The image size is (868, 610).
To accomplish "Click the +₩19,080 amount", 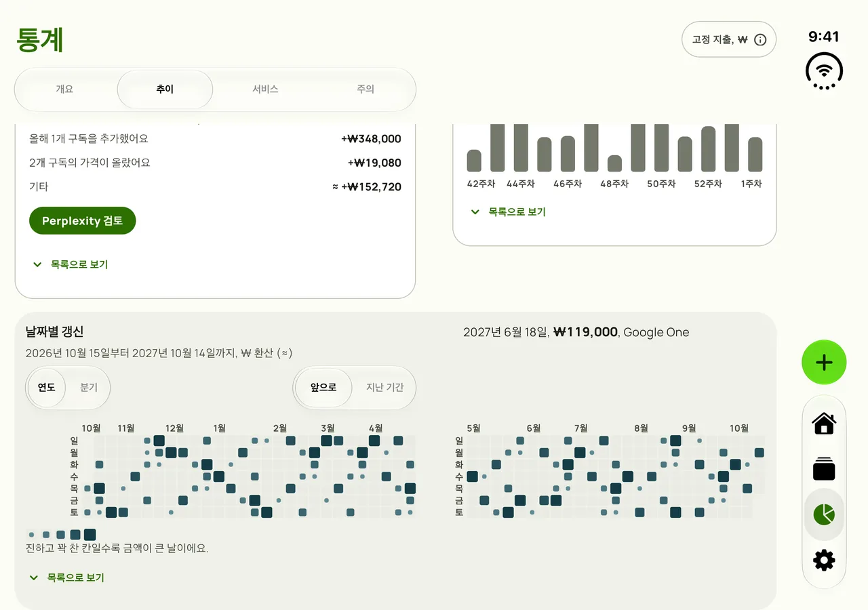I will coord(374,163).
